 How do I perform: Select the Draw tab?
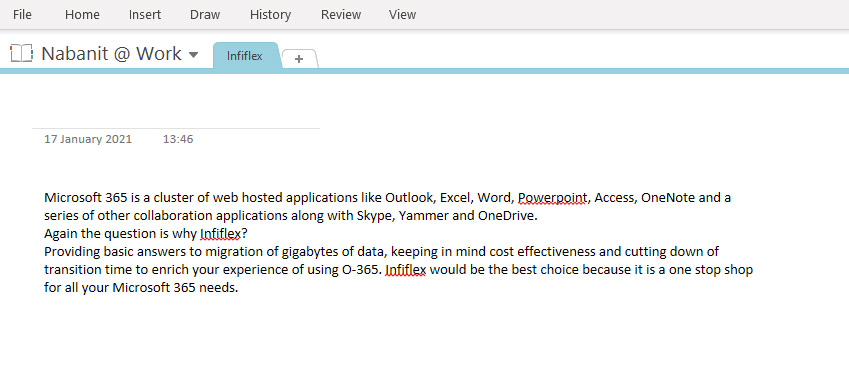pyautogui.click(x=205, y=15)
